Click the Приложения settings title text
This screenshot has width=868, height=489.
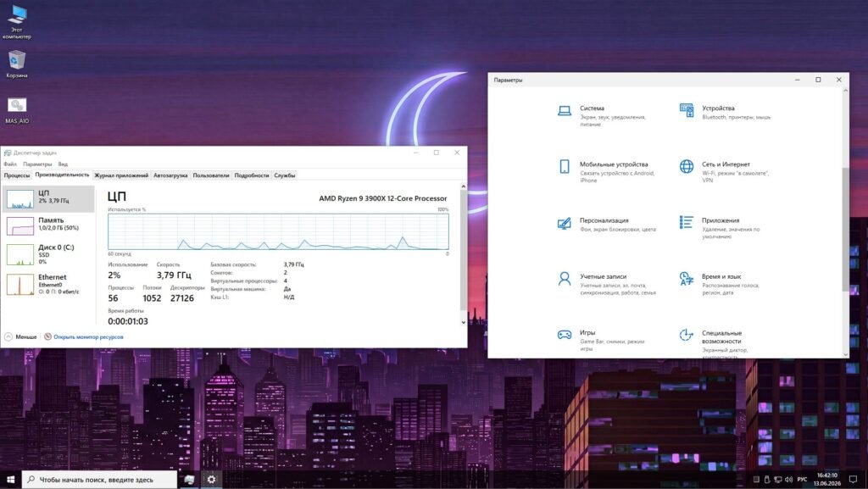[x=721, y=220]
